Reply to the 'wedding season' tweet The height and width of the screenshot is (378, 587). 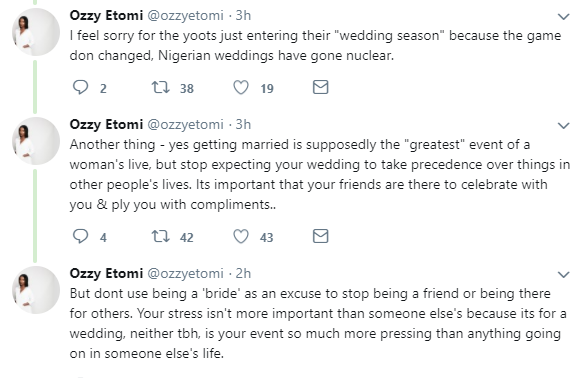80,87
